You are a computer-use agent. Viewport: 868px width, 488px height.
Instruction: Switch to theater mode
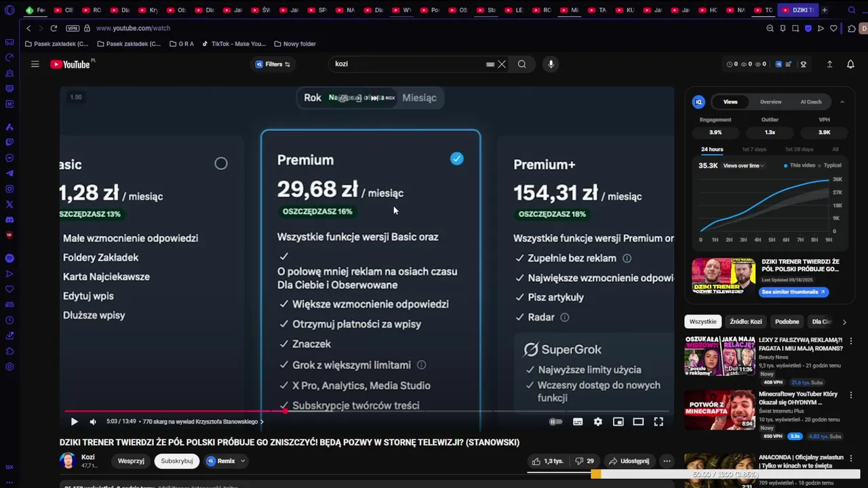tap(638, 422)
